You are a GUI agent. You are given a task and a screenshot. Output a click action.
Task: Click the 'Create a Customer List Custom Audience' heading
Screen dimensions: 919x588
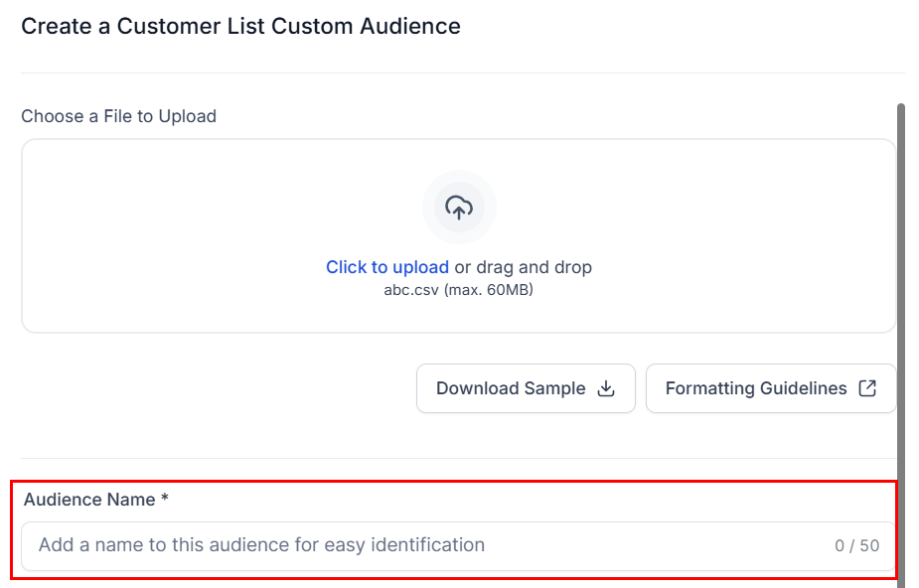[240, 27]
